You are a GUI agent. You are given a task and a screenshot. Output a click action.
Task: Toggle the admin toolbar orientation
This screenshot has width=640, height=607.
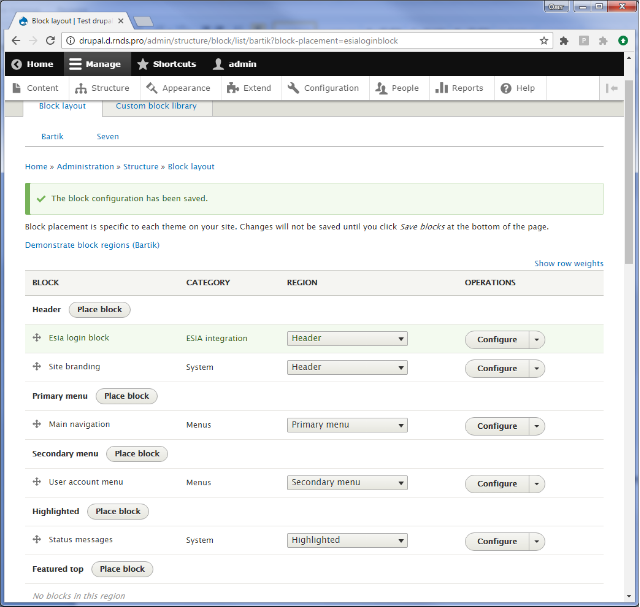612,88
